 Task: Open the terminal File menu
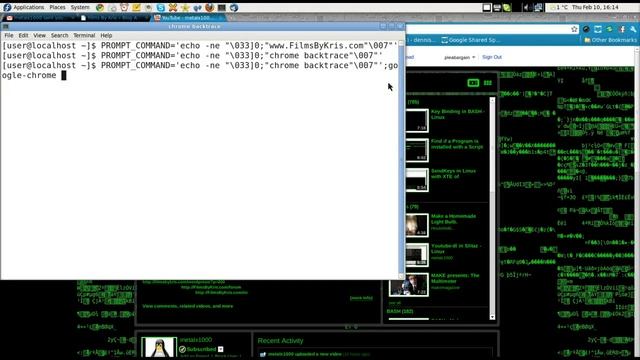click(x=9, y=36)
